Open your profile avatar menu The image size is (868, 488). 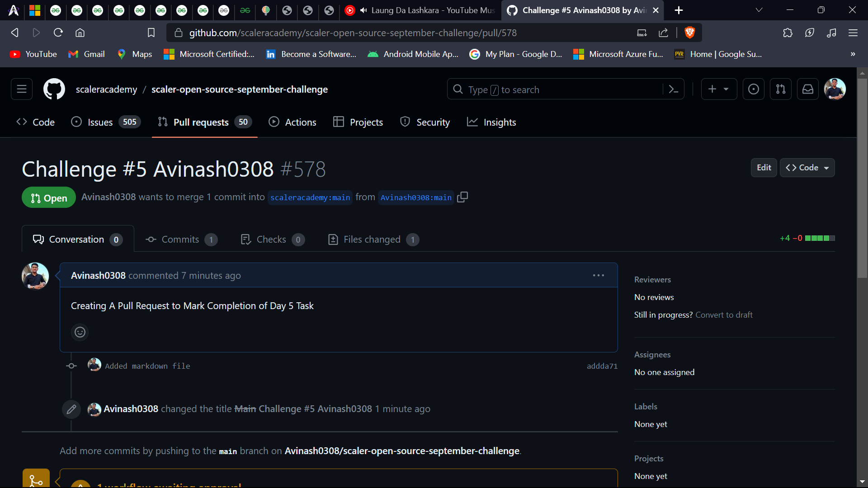tap(835, 89)
